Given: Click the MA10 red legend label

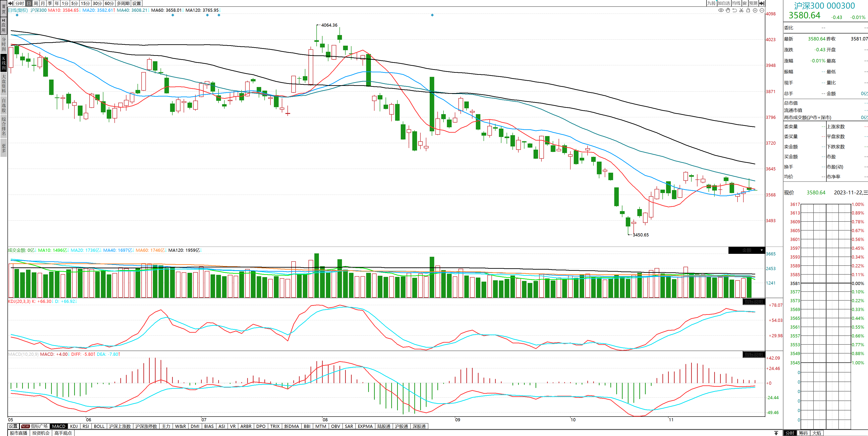Looking at the screenshot, I should tap(63, 10).
